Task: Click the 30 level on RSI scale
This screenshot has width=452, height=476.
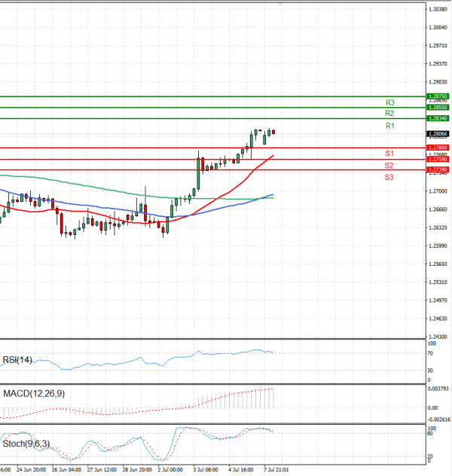Action: coord(430,371)
